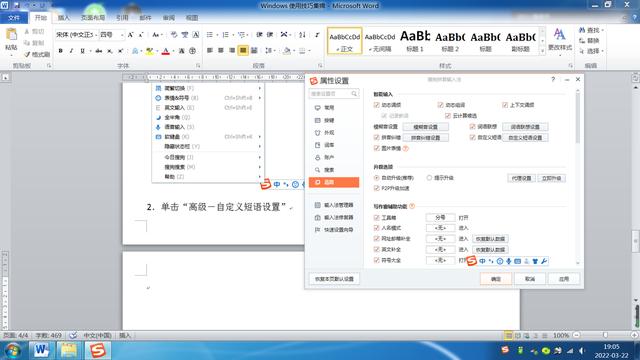Image resolution: width=640 pixels, height=360 pixels.
Task: Toggle the 人名模式 checkbox
Action: tap(376, 228)
